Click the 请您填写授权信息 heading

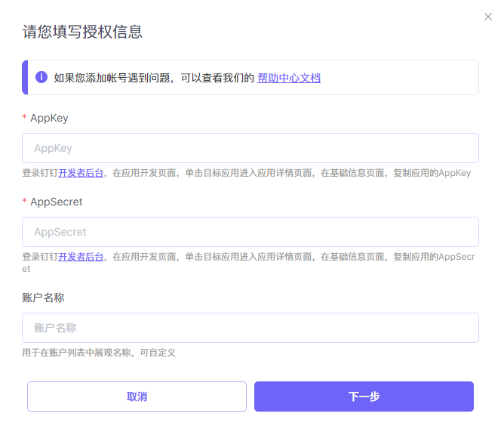click(82, 32)
